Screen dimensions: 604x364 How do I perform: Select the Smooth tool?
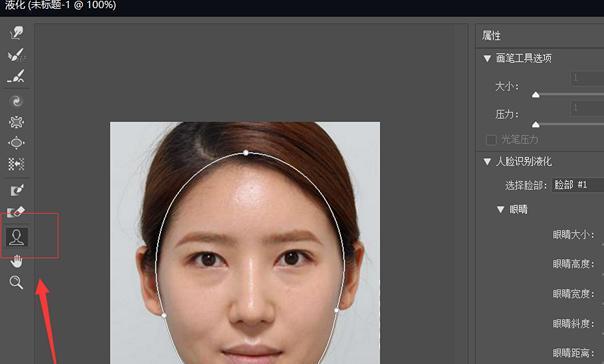pyautogui.click(x=16, y=76)
